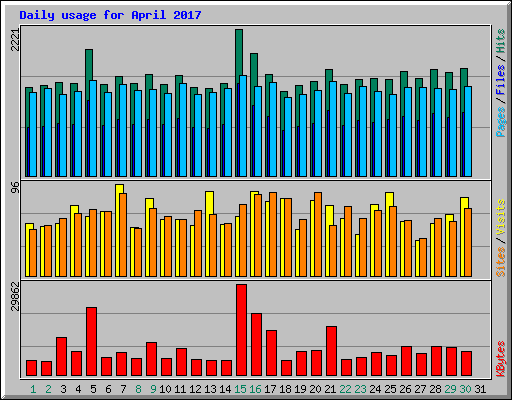512x400 pixels.
Task: Click day 28 on the x-axis
Action: [x=435, y=389]
